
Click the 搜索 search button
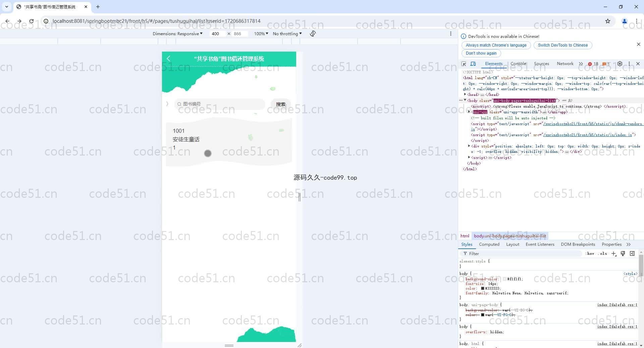[280, 104]
